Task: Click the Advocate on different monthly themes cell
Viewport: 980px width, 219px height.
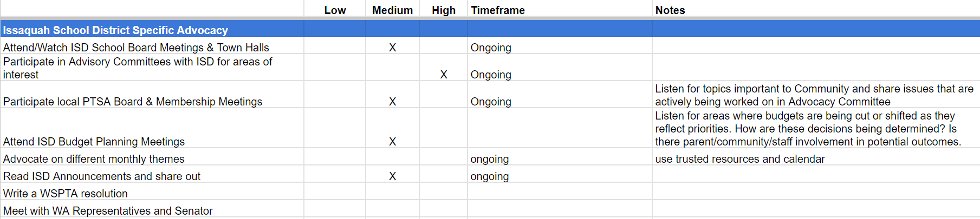Action: coord(94,159)
